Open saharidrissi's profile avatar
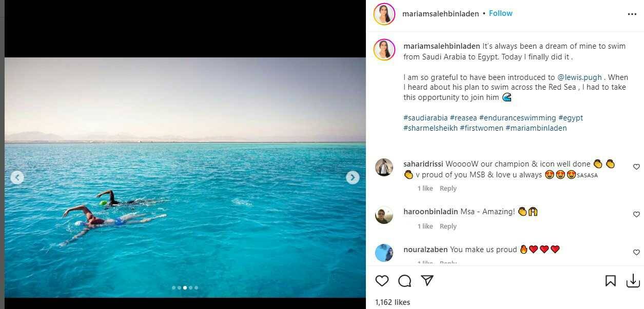Viewport: 644px width, 309px height. click(x=384, y=168)
